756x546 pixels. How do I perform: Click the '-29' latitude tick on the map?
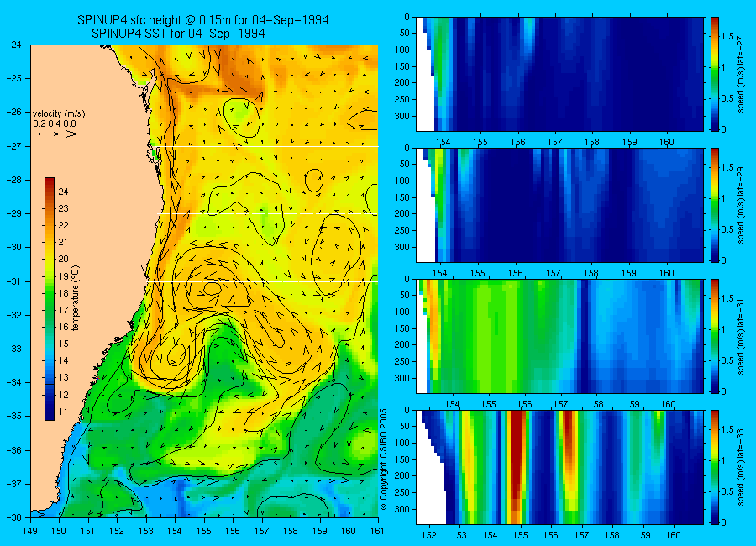[x=14, y=213]
